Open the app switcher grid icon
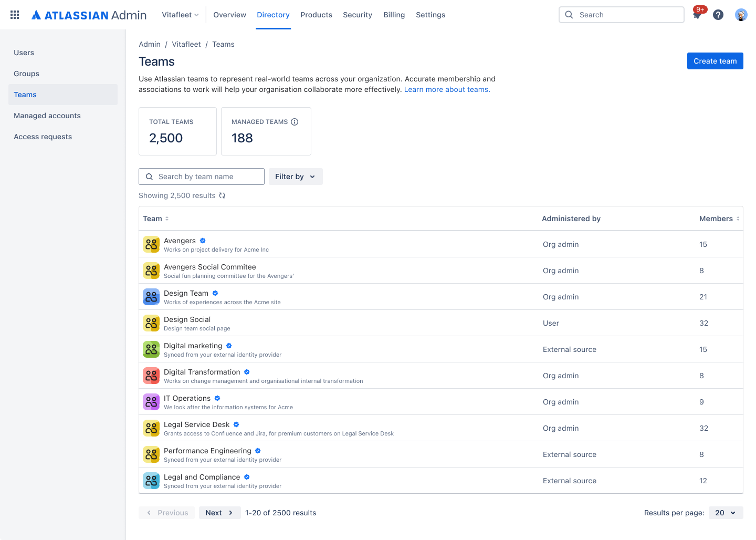Viewport: 756px width, 540px height. coord(14,14)
